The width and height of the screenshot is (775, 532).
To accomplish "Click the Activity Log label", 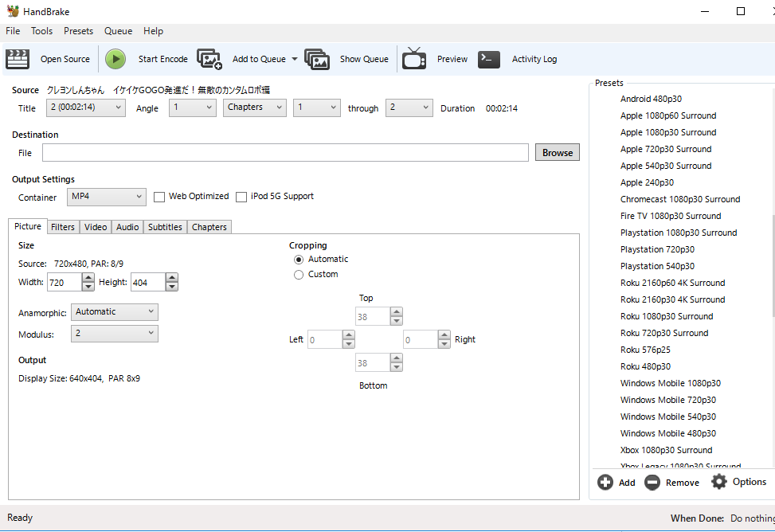I will [x=534, y=59].
